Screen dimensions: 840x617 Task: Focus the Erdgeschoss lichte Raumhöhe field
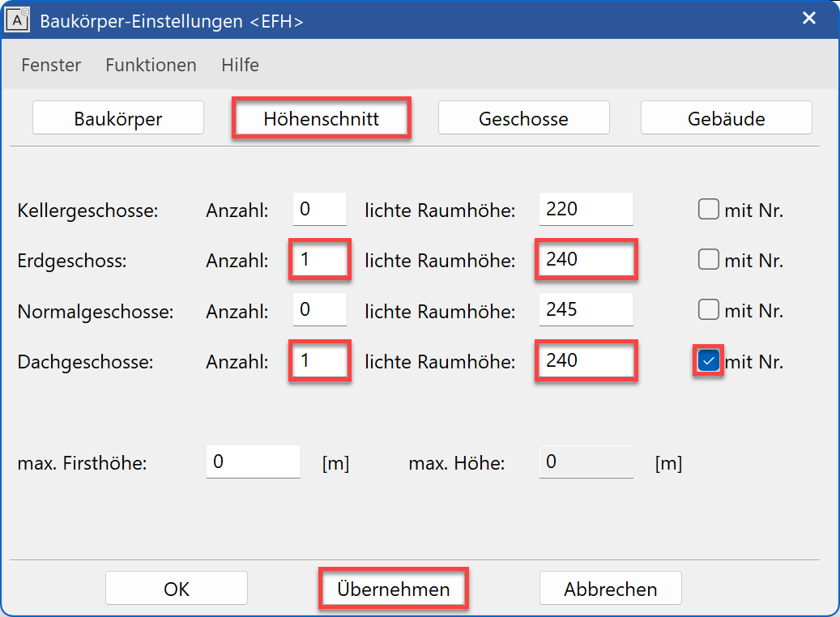click(586, 260)
